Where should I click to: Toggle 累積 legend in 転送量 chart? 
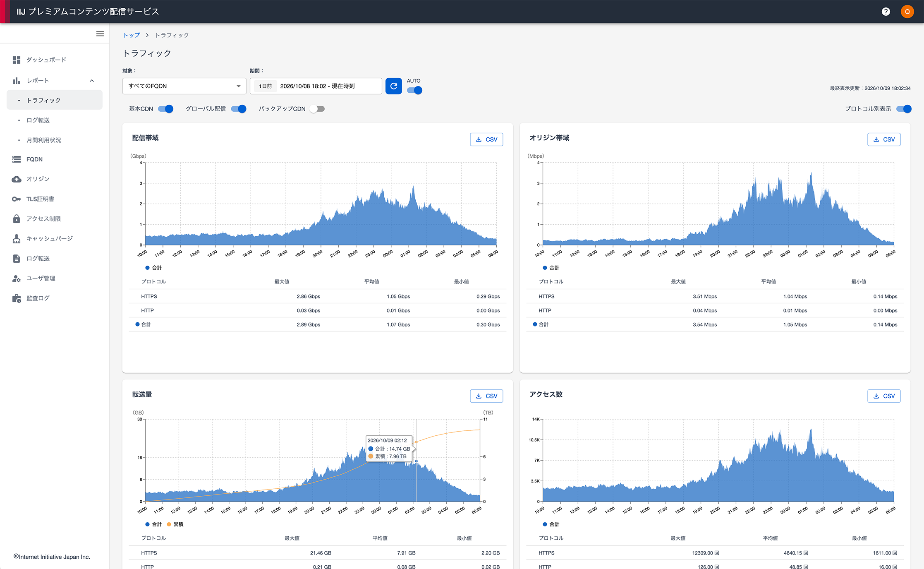175,524
